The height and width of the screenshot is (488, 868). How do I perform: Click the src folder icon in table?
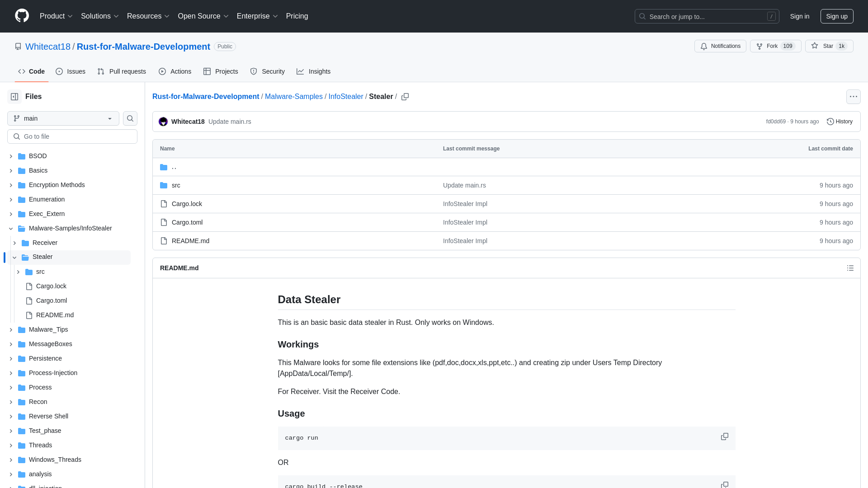pos(164,185)
